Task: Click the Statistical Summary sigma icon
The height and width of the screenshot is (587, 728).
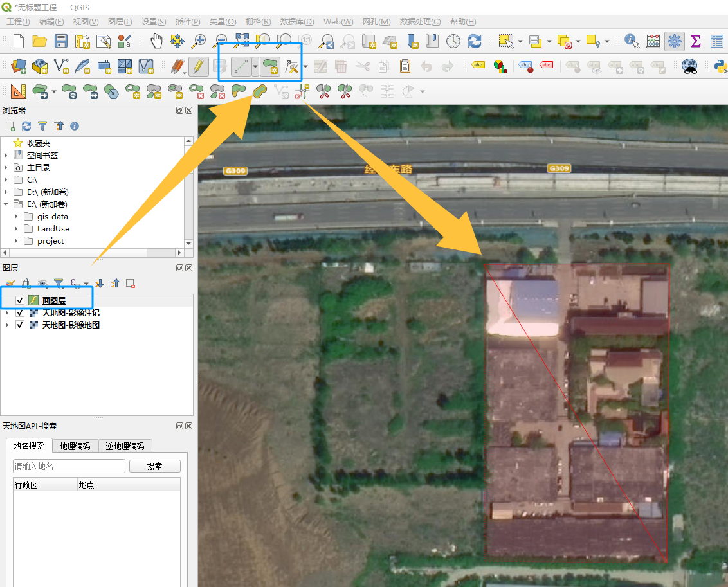Action: point(695,41)
